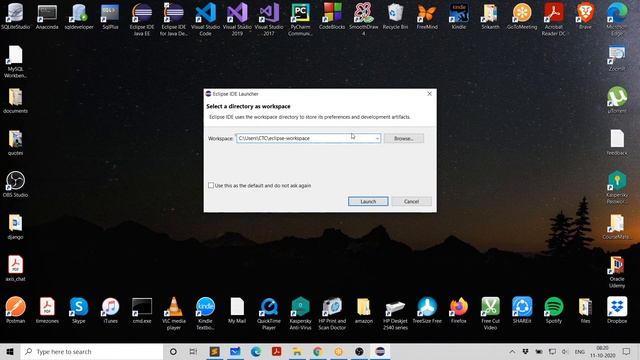Image resolution: width=640 pixels, height=360 pixels.
Task: Select the iTunes desktop shortcut
Action: tap(110, 310)
